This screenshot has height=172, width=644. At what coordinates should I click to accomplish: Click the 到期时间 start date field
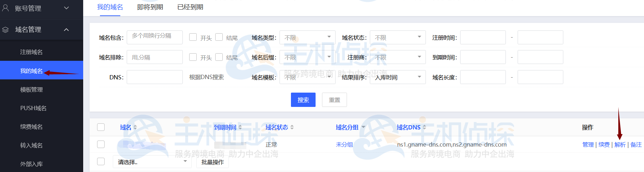483,57
